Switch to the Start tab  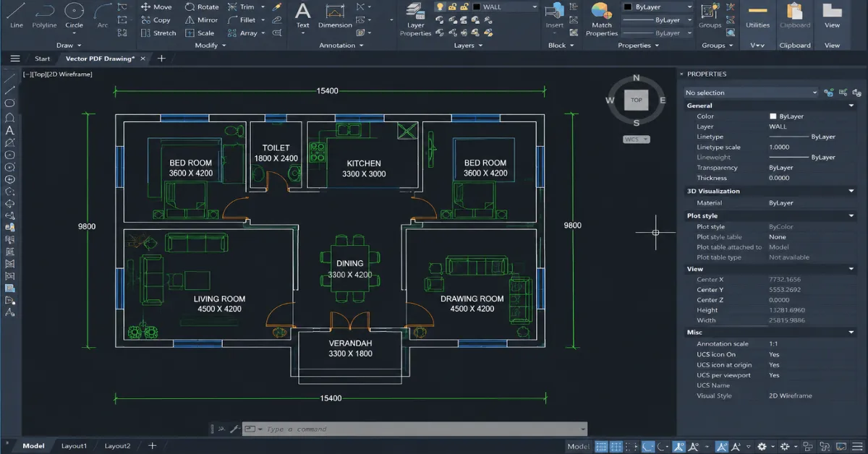43,59
